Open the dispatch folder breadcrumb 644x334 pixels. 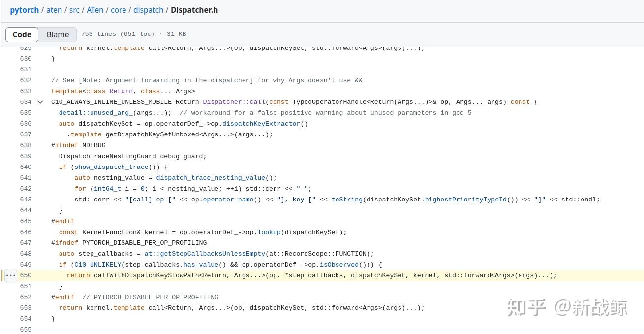[148, 10]
